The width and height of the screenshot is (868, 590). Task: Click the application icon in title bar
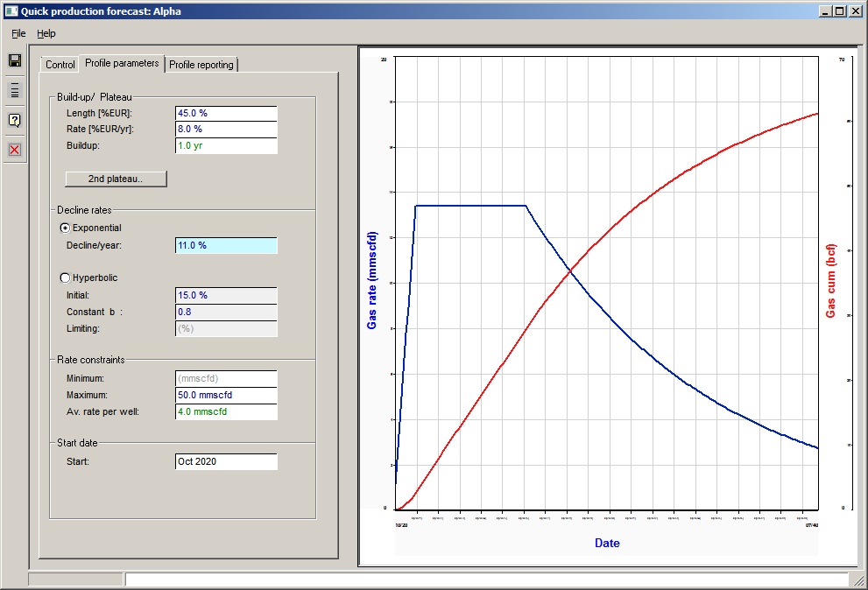point(11,11)
